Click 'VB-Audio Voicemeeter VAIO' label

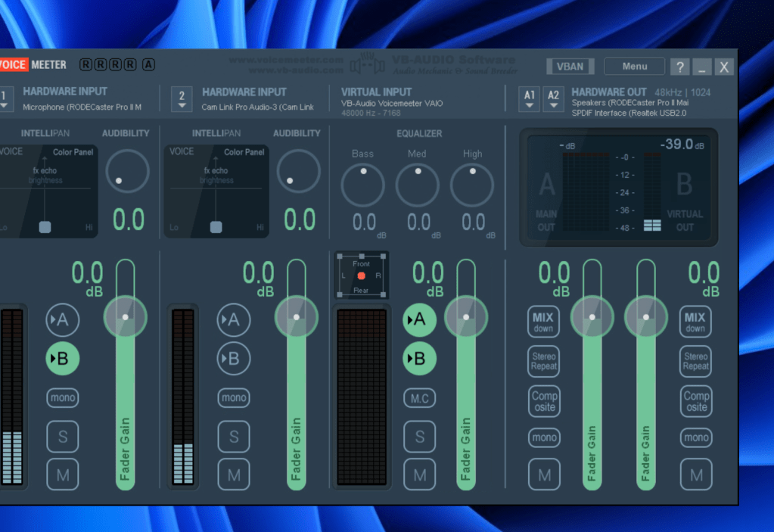[x=392, y=104]
